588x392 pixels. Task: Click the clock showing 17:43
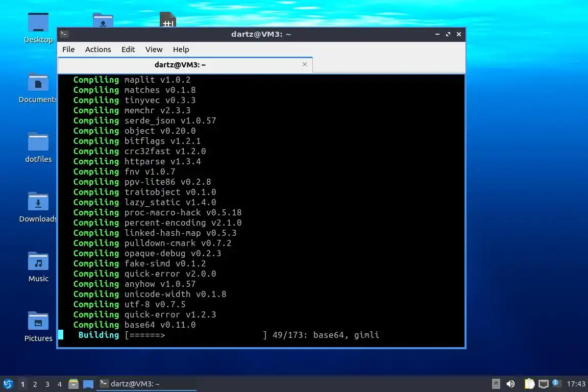click(x=576, y=384)
